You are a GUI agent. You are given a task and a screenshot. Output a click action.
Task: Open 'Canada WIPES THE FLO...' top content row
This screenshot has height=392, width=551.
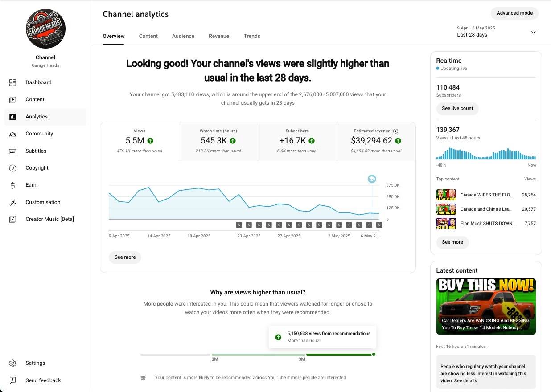pos(486,195)
